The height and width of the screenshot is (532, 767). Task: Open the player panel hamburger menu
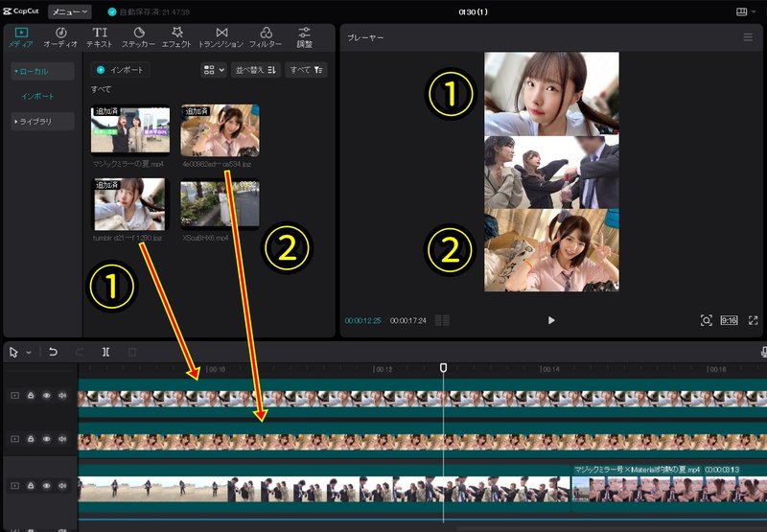click(748, 37)
